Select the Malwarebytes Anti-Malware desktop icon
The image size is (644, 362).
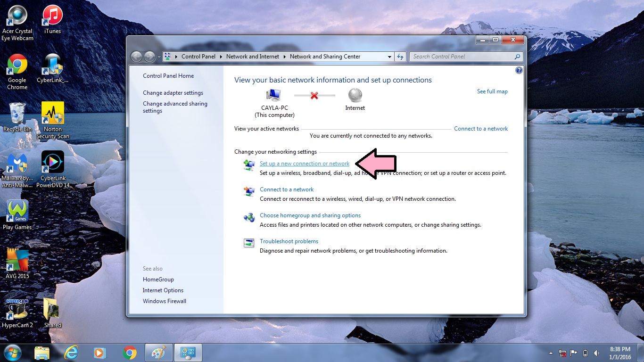(x=17, y=170)
